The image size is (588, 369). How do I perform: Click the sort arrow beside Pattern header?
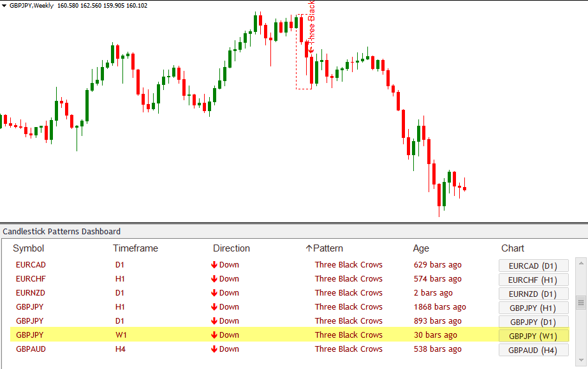pyautogui.click(x=309, y=248)
